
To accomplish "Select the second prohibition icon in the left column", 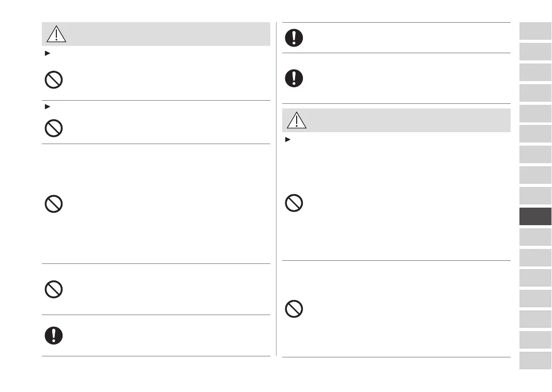I will 54,128.
